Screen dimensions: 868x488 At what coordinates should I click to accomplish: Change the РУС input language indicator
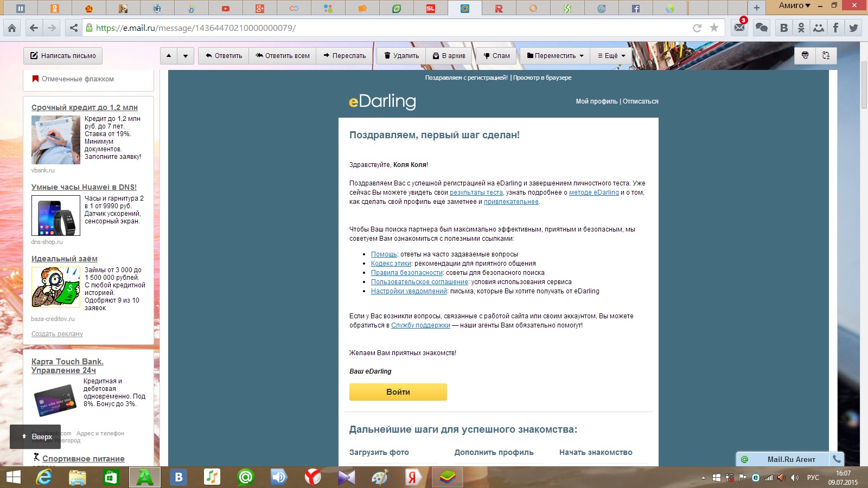tap(813, 478)
